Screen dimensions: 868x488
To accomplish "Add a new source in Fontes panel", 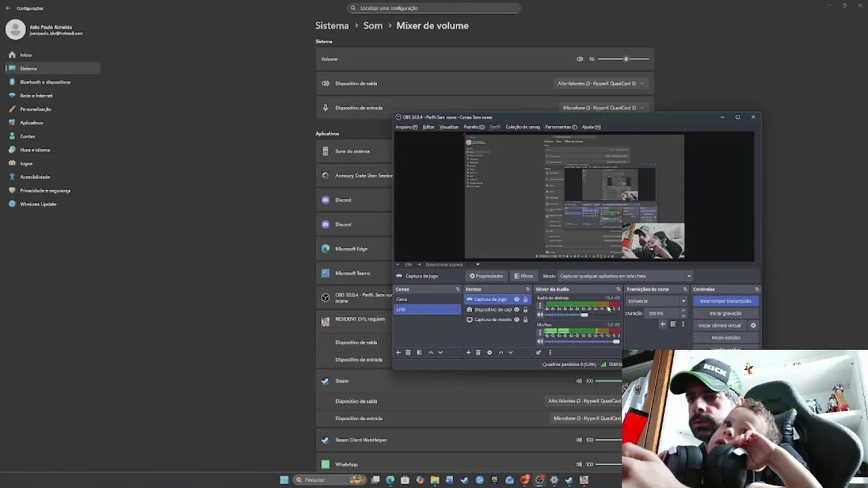I will point(468,352).
